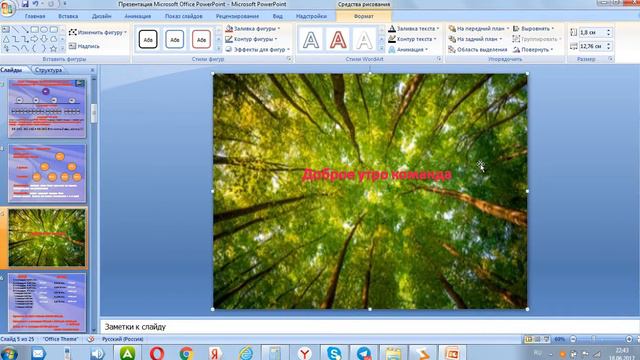Open Эффекты для фигур dropdown
Screen dimensions: 640x360
[x=257, y=49]
